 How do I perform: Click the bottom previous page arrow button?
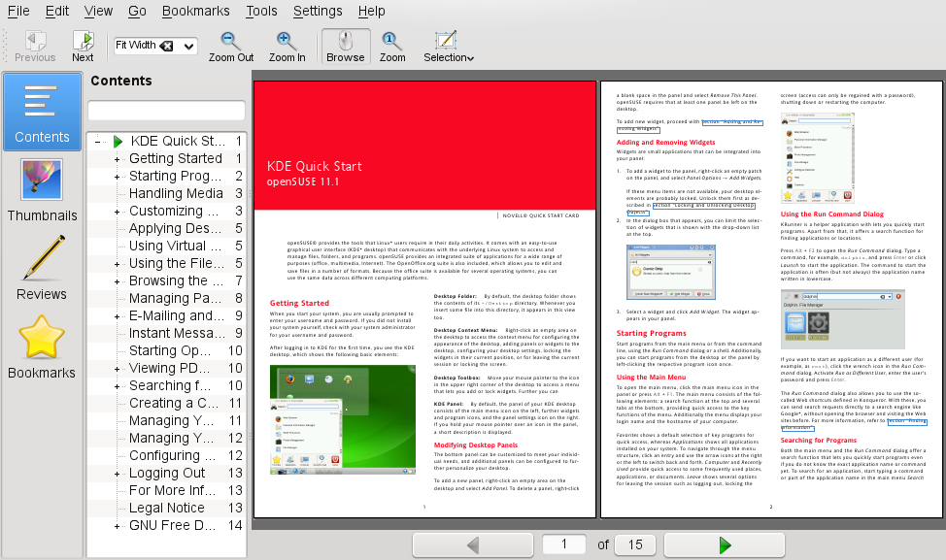point(473,544)
